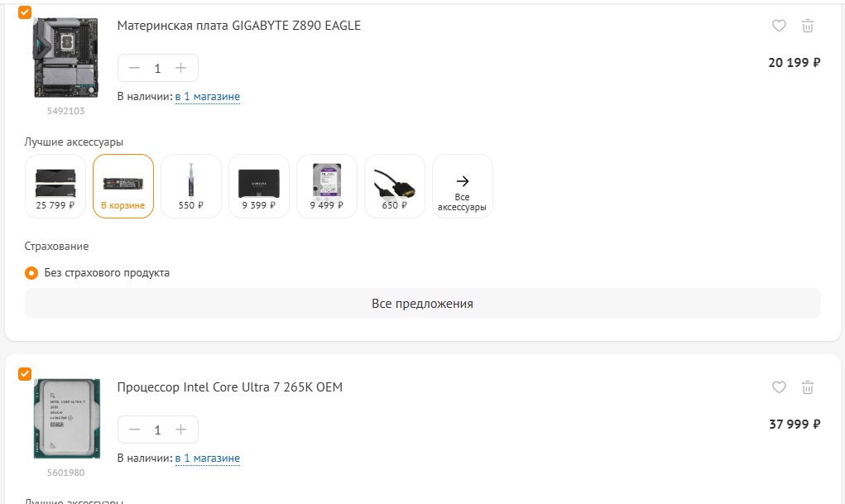
Task: Add GIGABYTE Z890 EAGLE motherboard to favorites
Action: [779, 26]
